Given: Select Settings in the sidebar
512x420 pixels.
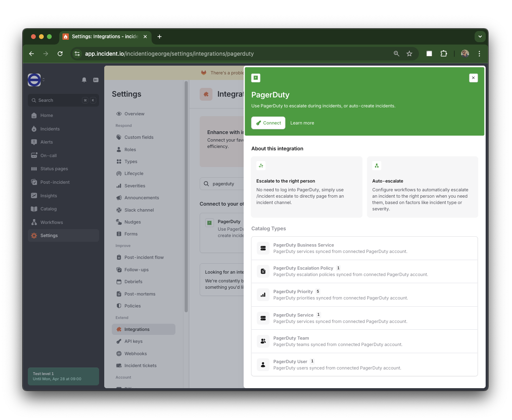Looking at the screenshot, I should click(64, 235).
